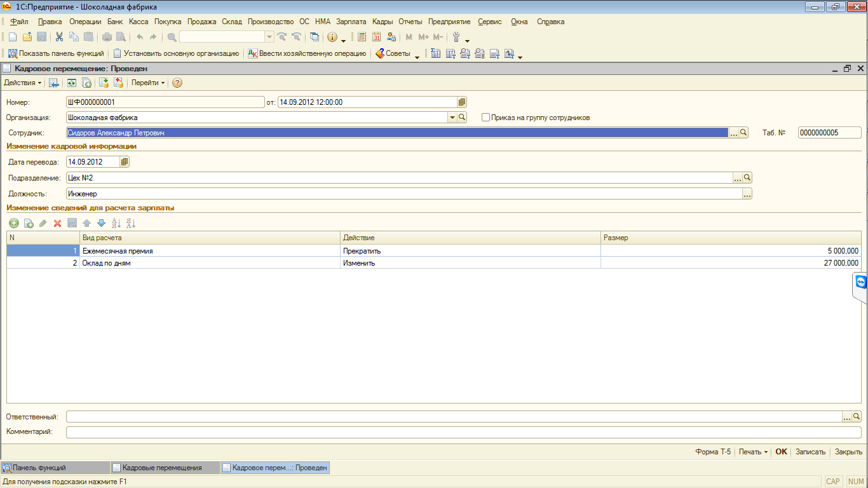Click the Post document icon in document toolbar
This screenshot has width=868, height=488.
pos(104,83)
